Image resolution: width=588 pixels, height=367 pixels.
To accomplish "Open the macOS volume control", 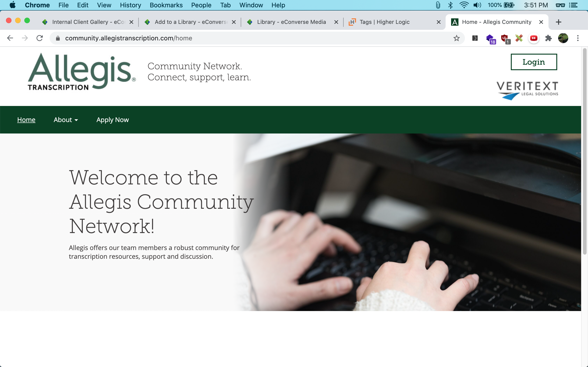I will (x=477, y=5).
